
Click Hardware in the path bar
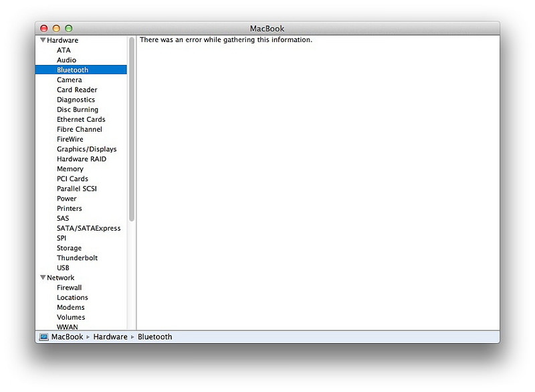click(x=110, y=336)
